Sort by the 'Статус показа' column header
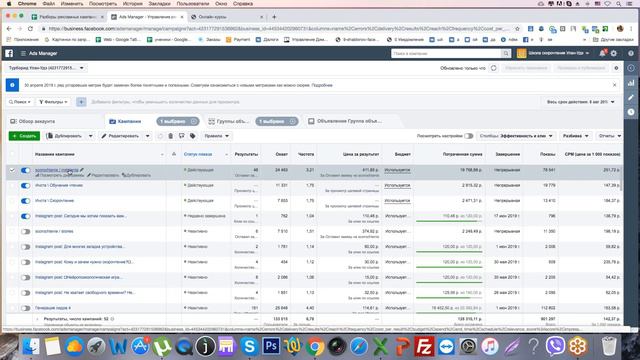 [198, 154]
